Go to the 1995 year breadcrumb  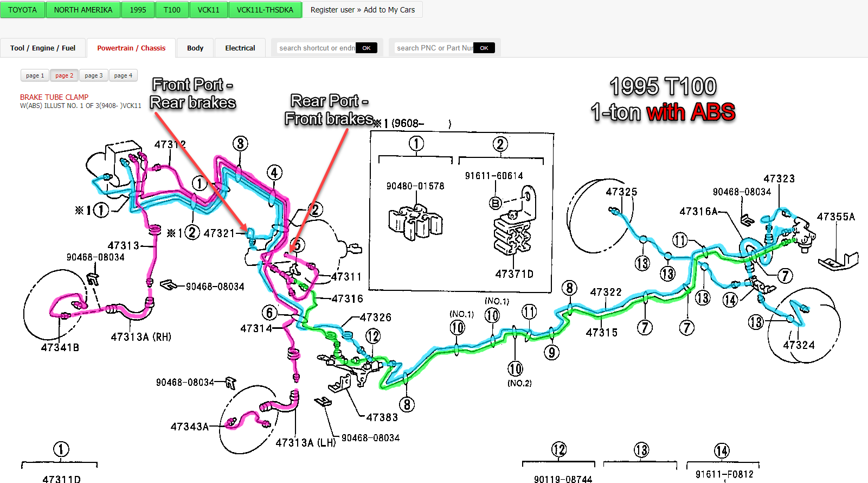[x=138, y=10]
